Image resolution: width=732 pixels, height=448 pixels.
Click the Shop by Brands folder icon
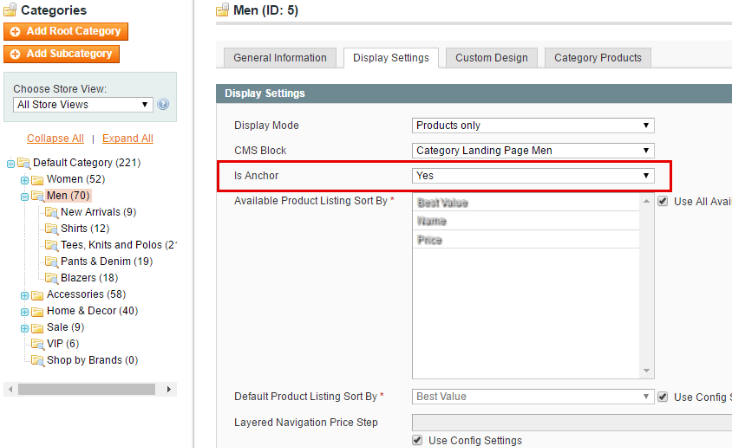38,360
